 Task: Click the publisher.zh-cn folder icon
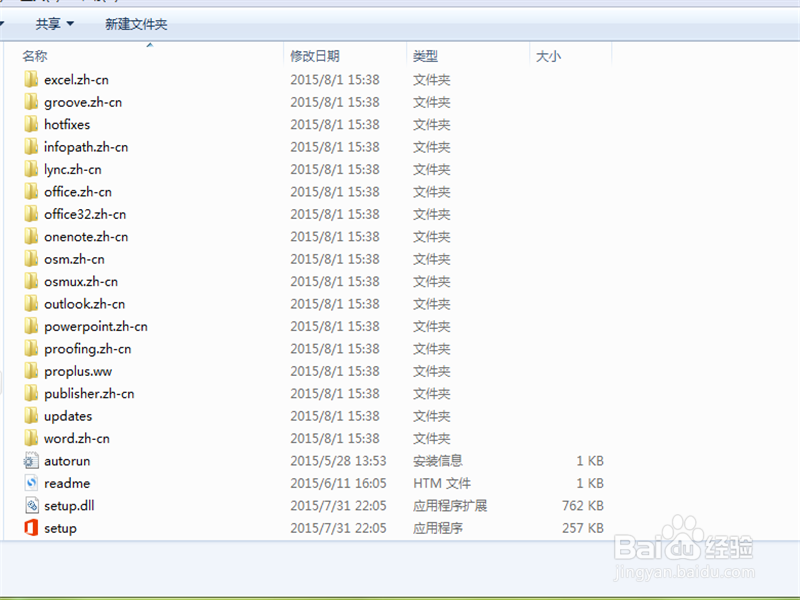pyautogui.click(x=31, y=393)
